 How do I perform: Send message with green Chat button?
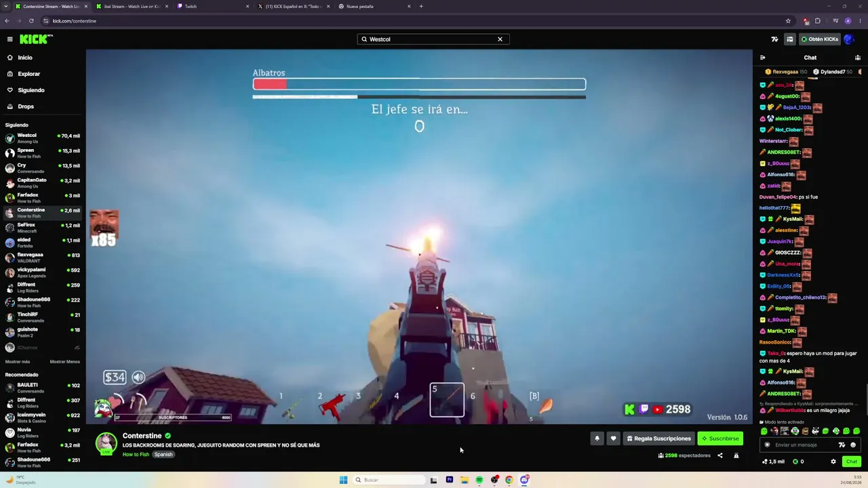(852, 462)
